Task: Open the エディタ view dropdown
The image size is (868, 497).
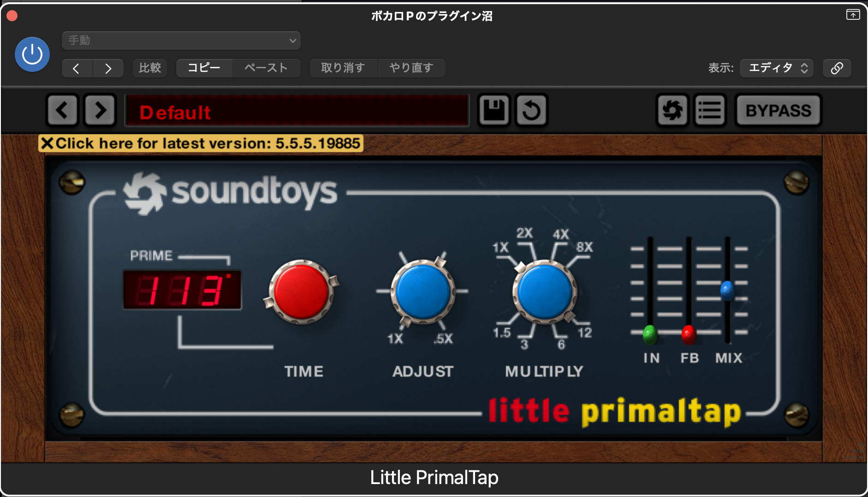Action: click(777, 68)
